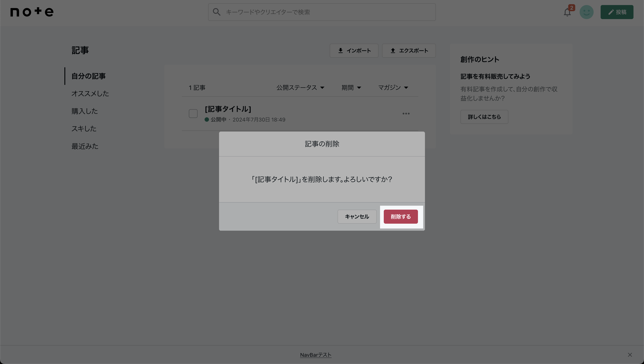This screenshot has height=364, width=644.
Task: Click the 1 記事 count text
Action: coord(197,88)
